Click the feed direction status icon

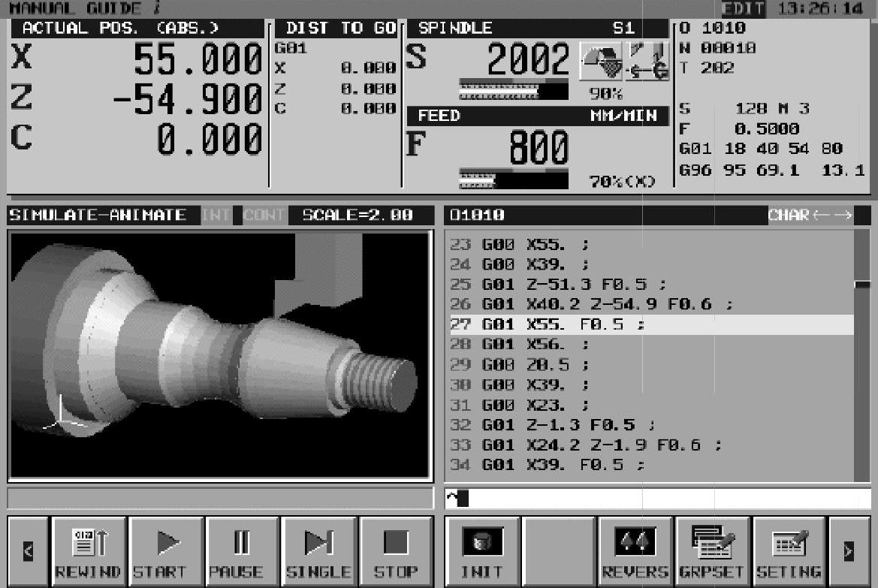(647, 61)
